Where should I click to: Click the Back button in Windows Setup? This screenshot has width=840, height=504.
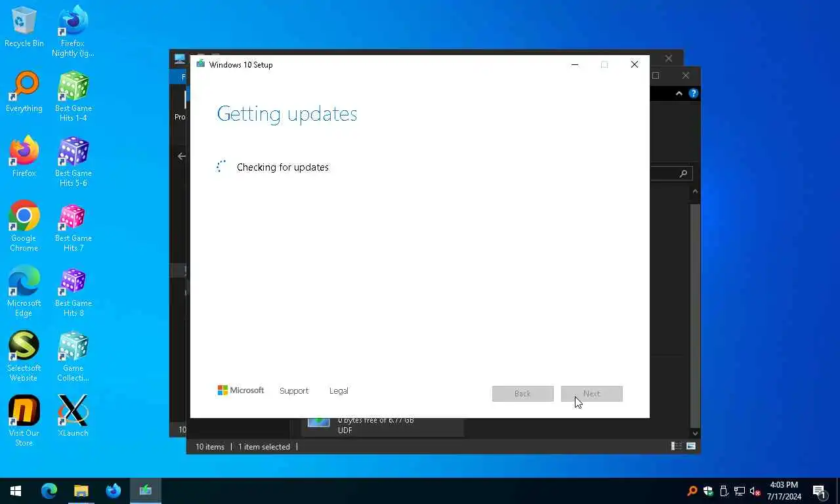pyautogui.click(x=522, y=394)
